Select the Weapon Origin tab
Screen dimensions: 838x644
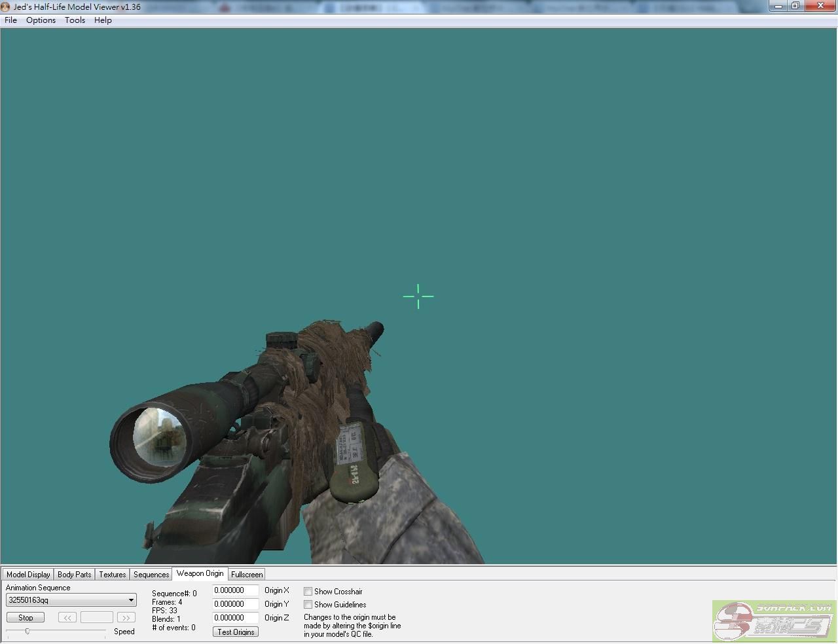click(200, 573)
